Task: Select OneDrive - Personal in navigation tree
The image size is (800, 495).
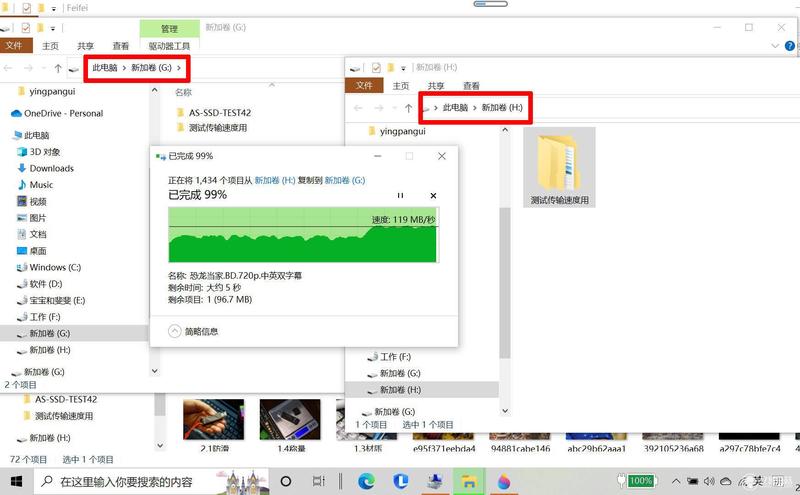Action: [57, 113]
